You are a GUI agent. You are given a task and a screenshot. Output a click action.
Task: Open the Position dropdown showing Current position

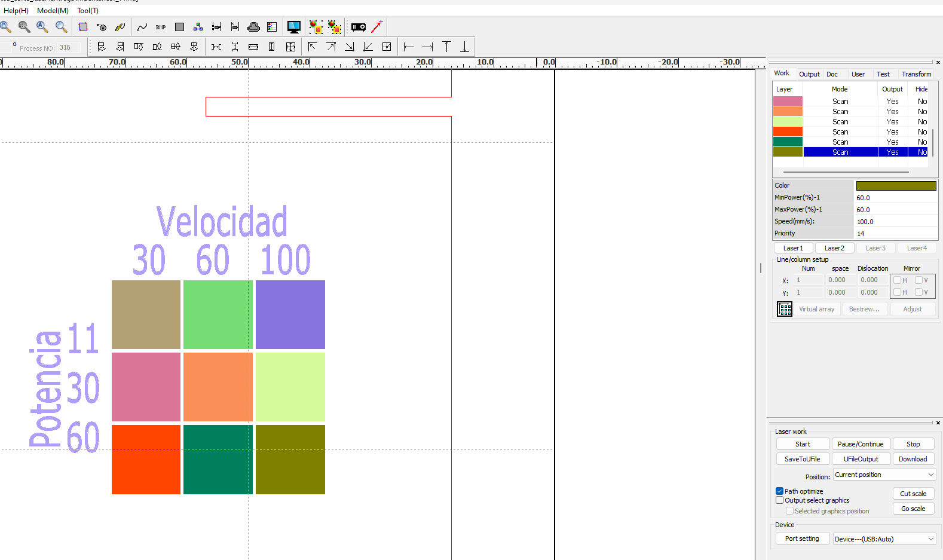coord(884,475)
